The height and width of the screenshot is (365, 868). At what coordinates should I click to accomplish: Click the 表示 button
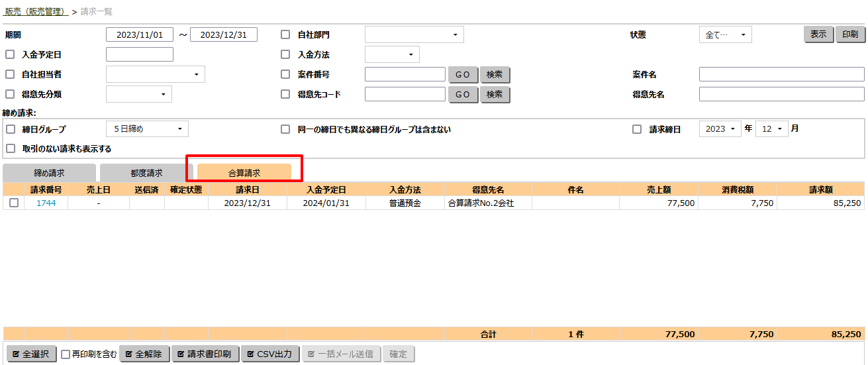coord(818,34)
